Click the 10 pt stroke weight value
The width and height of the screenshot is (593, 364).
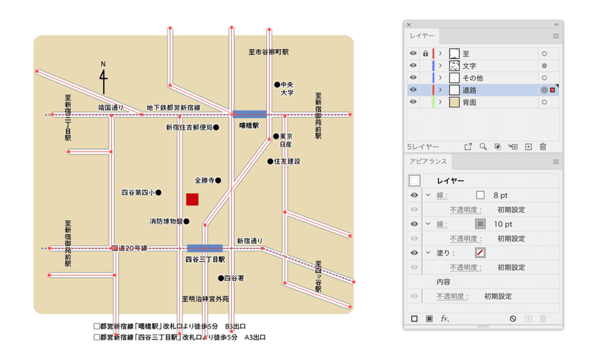(503, 224)
